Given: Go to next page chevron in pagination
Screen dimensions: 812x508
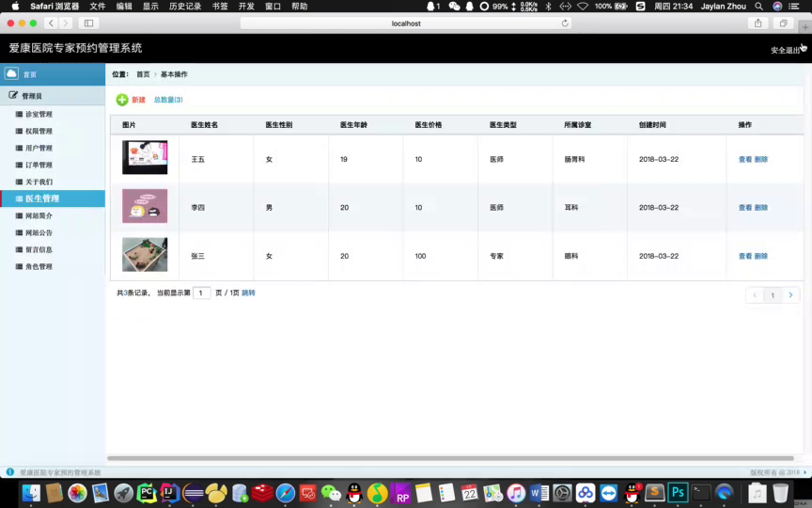Looking at the screenshot, I should pyautogui.click(x=790, y=295).
